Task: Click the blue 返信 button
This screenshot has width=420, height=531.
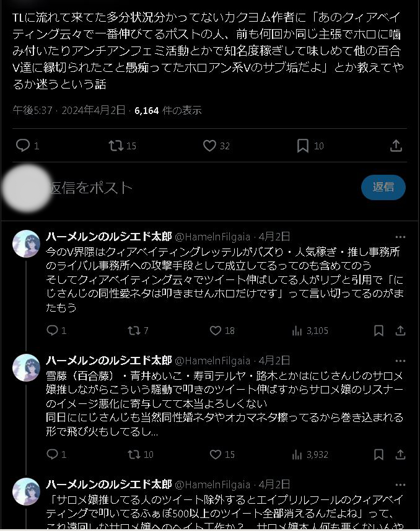Action: click(383, 187)
